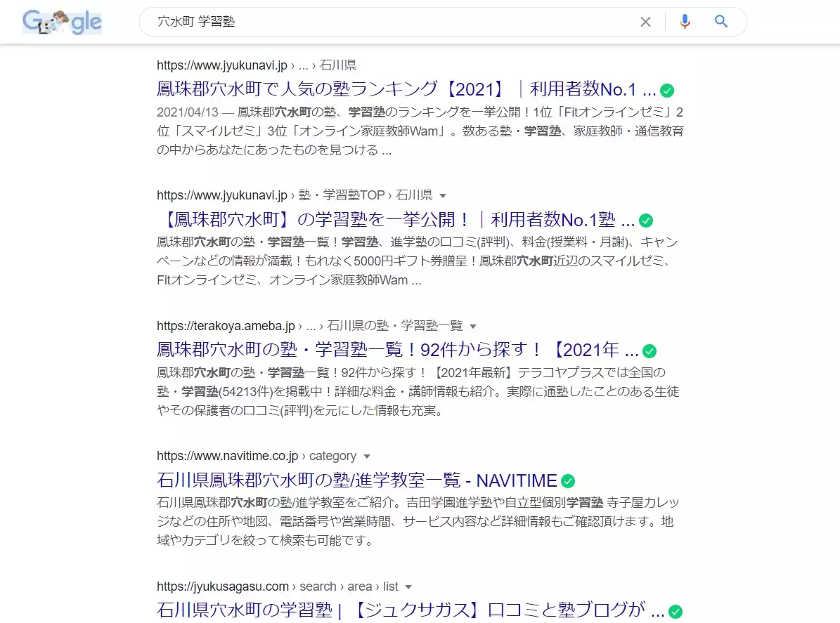Open result 【鳳珠郡穴水町】の学習塾を一挙公開!
The height and width of the screenshot is (623, 840).
point(396,219)
